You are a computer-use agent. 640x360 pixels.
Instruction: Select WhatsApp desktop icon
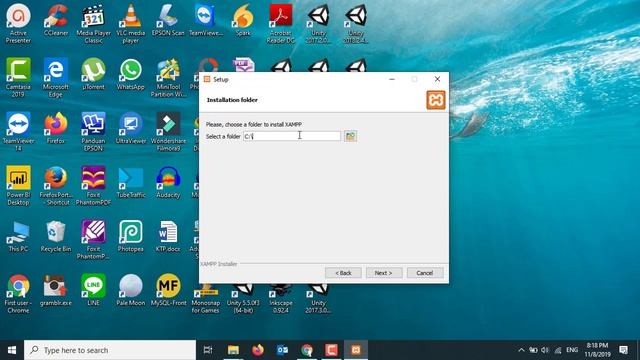[131, 74]
